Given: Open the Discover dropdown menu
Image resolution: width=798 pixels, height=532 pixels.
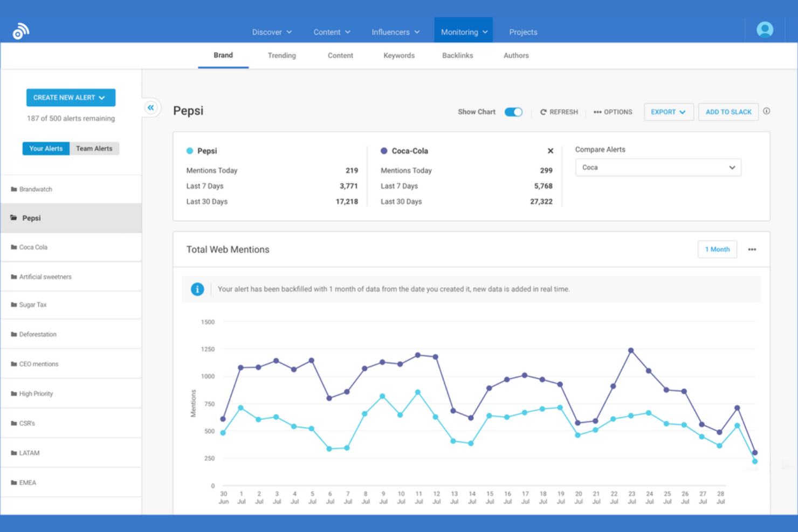Looking at the screenshot, I should [x=272, y=32].
